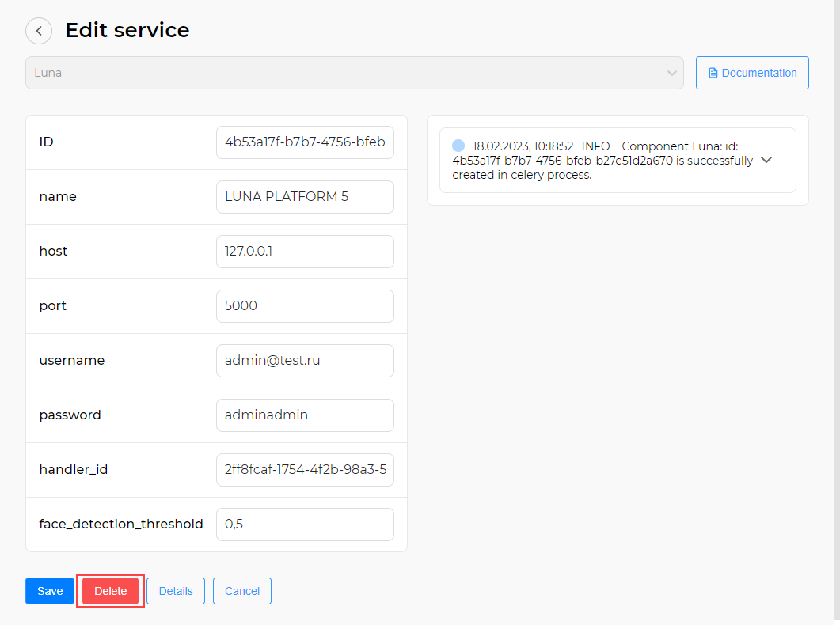Click the Save button
The image size is (840, 625).
pos(50,591)
